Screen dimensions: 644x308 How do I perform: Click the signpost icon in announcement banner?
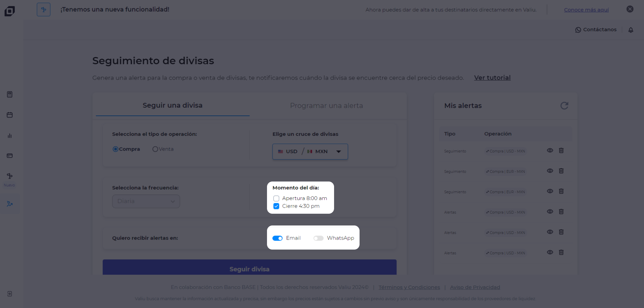(x=44, y=10)
